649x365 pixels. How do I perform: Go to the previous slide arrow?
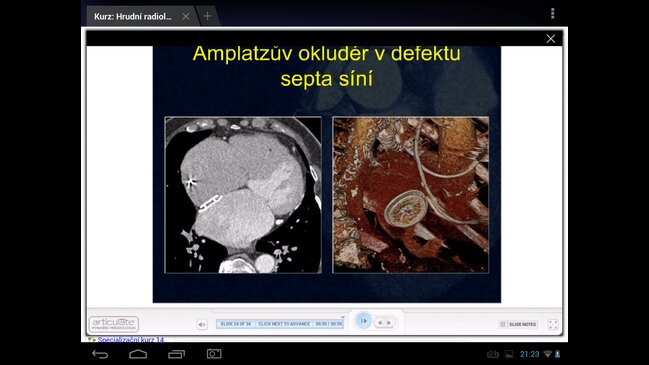pos(380,323)
